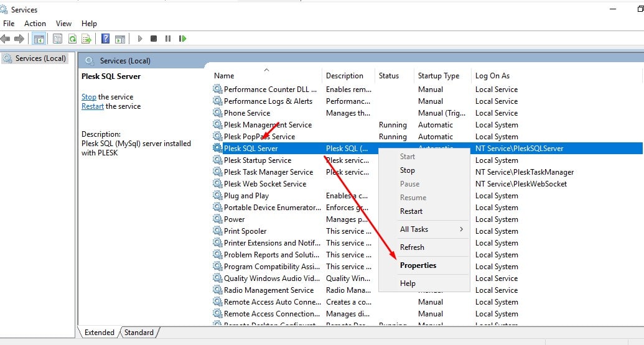Image resolution: width=644 pixels, height=345 pixels.
Task: Click the Properties sheet toolbar icon
Action: [x=57, y=39]
